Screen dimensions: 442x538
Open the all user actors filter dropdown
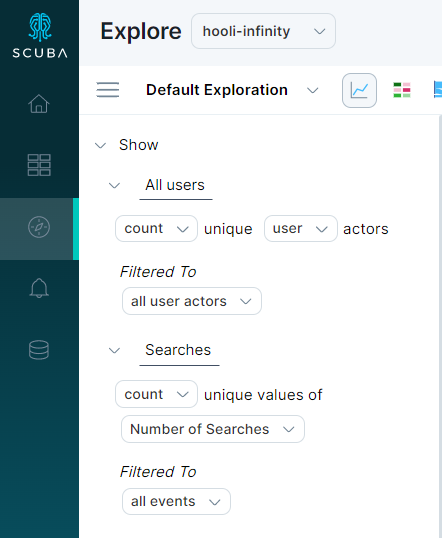pos(192,301)
